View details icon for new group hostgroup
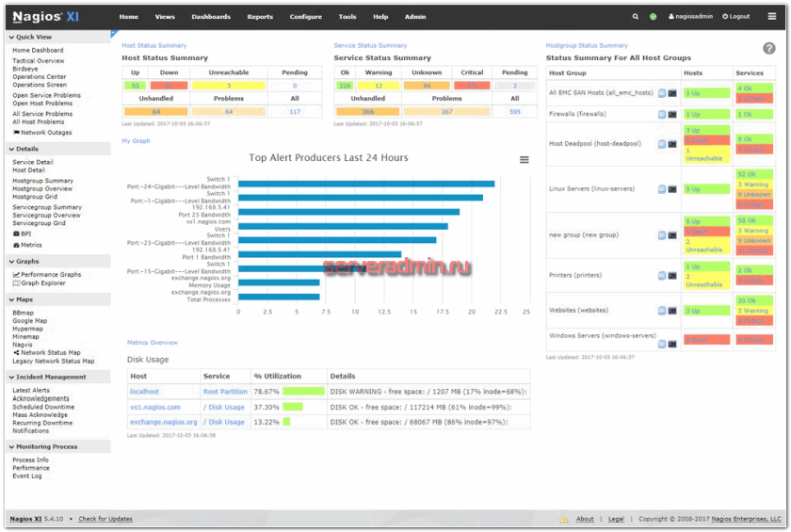This screenshot has height=532, width=791. click(662, 235)
